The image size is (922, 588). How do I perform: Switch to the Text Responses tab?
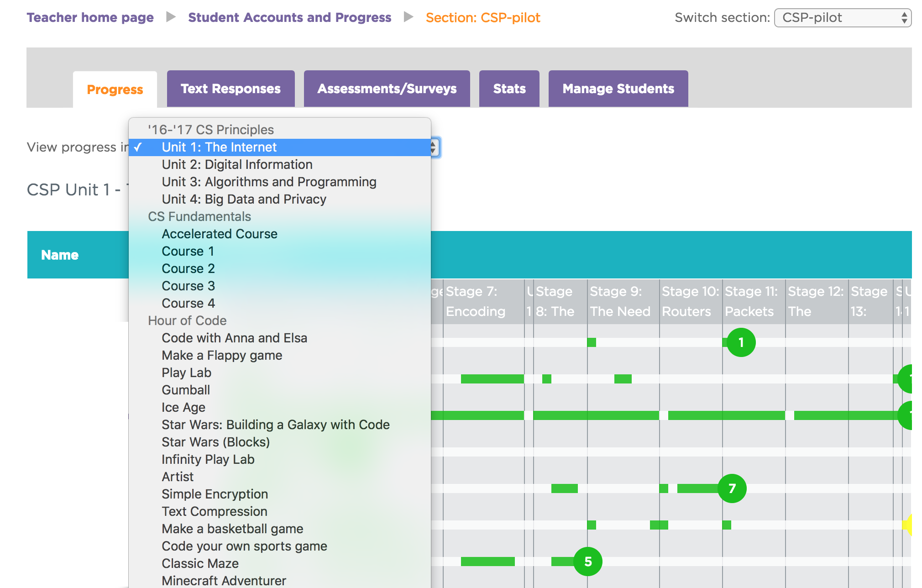click(230, 89)
